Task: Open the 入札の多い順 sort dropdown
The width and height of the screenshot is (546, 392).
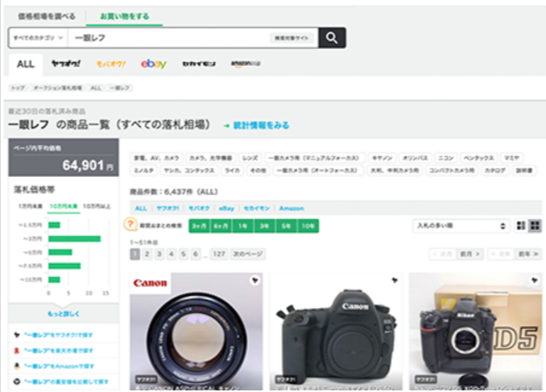Action: pos(461,226)
